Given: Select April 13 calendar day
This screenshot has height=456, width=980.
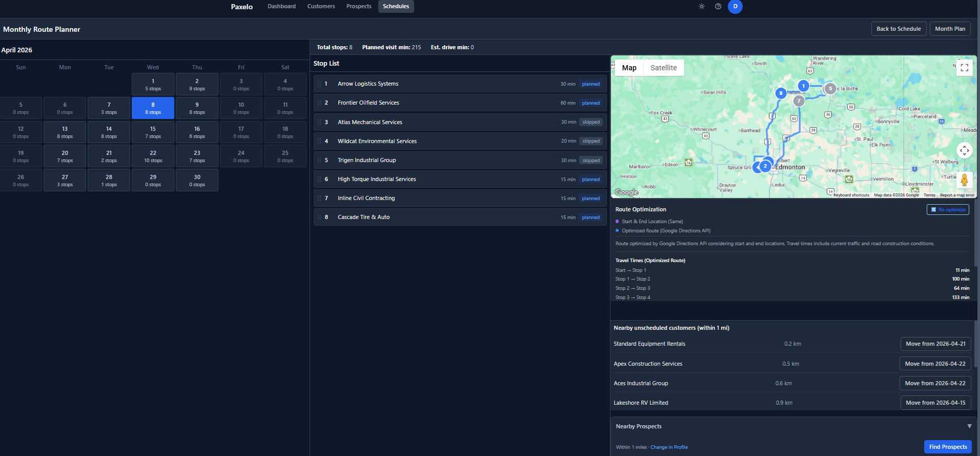Looking at the screenshot, I should click(65, 132).
